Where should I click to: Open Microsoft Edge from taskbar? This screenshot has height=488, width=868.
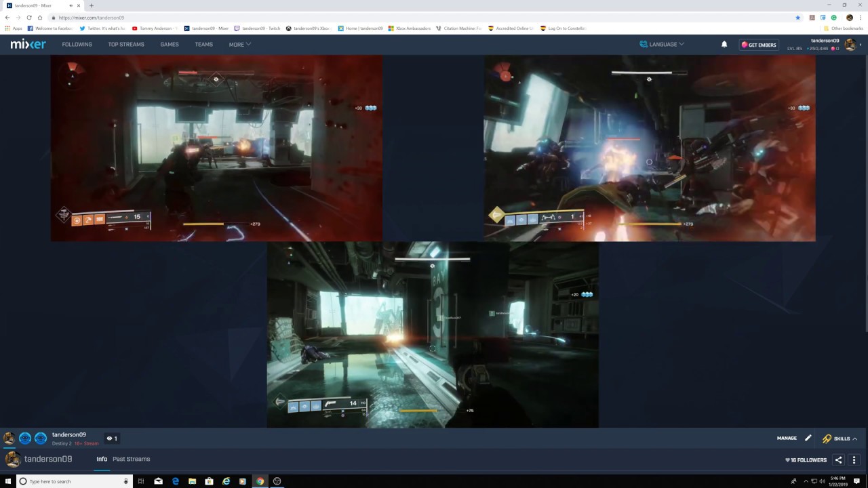coord(175,481)
